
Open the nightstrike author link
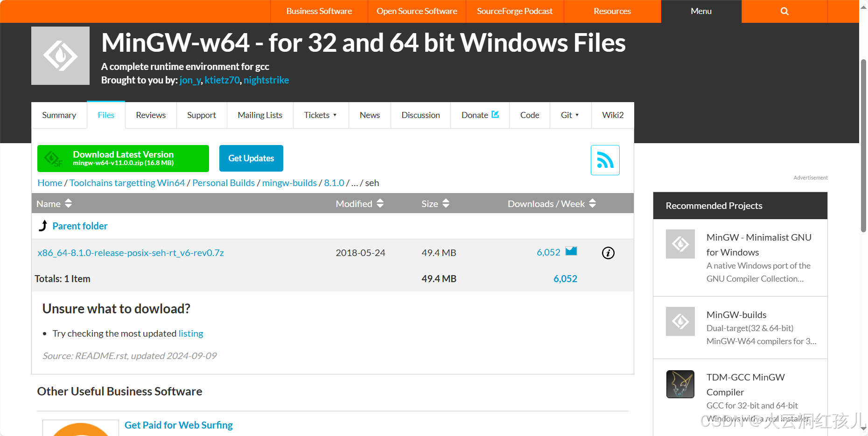pyautogui.click(x=266, y=80)
